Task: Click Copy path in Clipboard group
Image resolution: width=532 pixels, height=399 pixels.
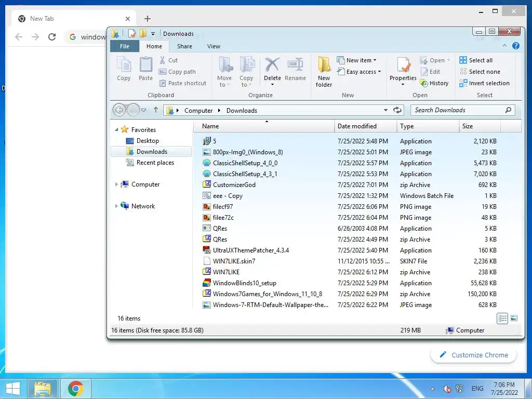Action: (x=178, y=72)
